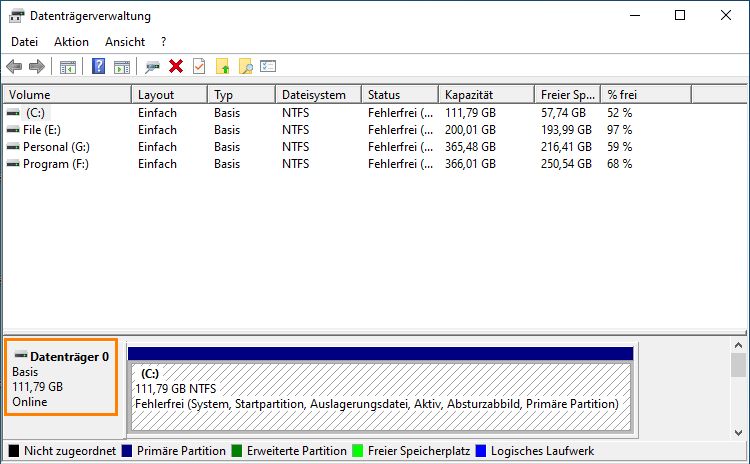Toggle the action pane toolbar icon

click(122, 67)
